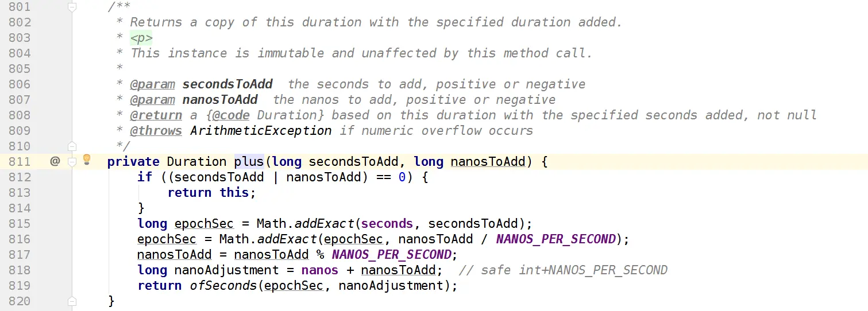Click the @return Javadoc tag
This screenshot has height=311, width=868.
pos(156,115)
